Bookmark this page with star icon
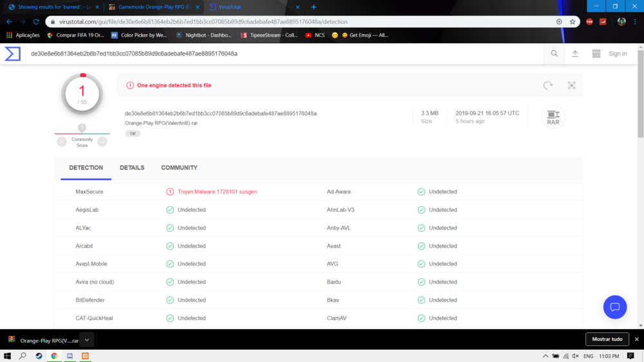 (572, 22)
